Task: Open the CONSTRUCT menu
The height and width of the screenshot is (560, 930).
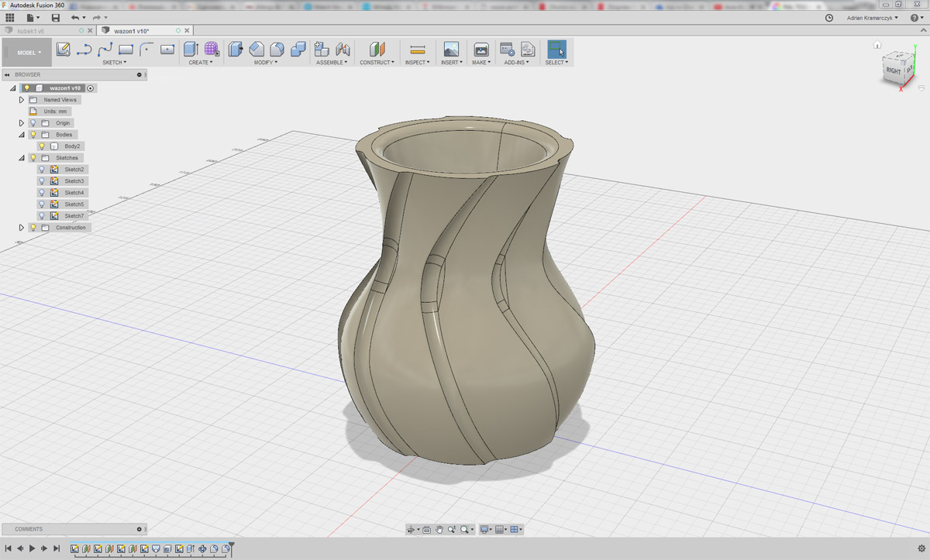Action: coord(377,62)
